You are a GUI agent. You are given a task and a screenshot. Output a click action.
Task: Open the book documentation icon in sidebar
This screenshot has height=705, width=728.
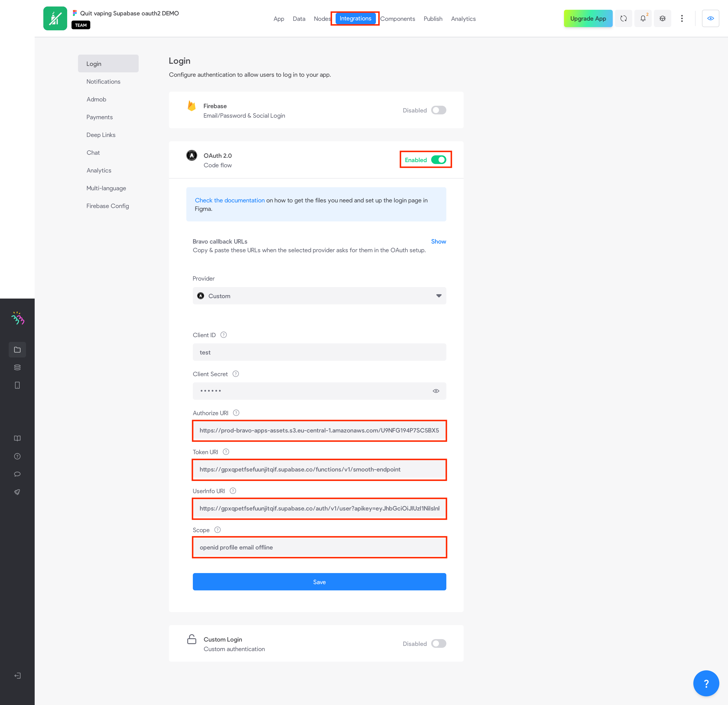click(18, 438)
